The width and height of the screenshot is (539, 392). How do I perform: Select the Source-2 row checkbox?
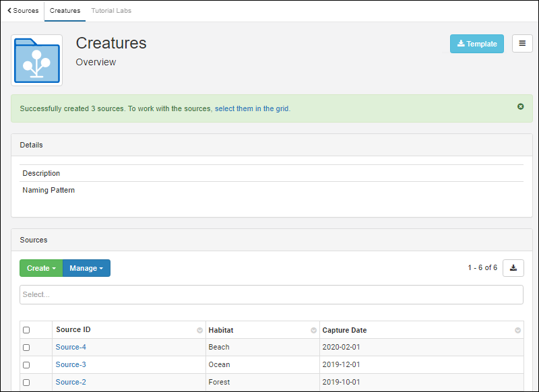tap(26, 383)
